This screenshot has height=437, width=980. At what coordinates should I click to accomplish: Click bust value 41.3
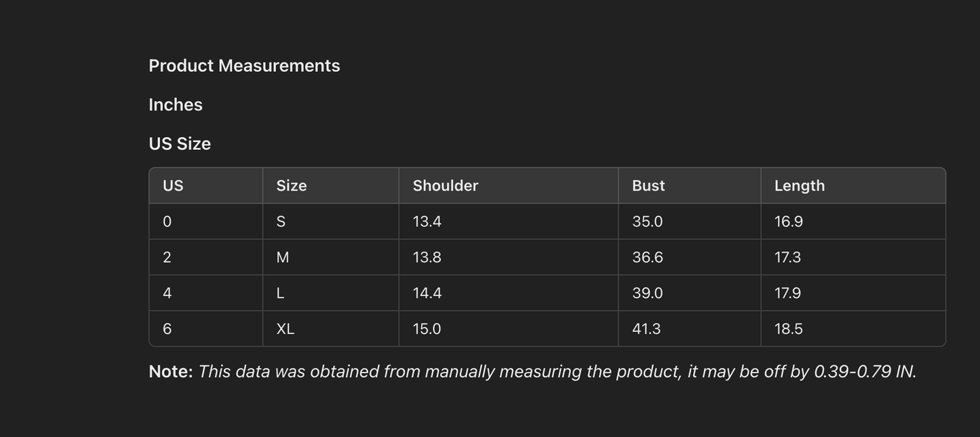tap(646, 329)
